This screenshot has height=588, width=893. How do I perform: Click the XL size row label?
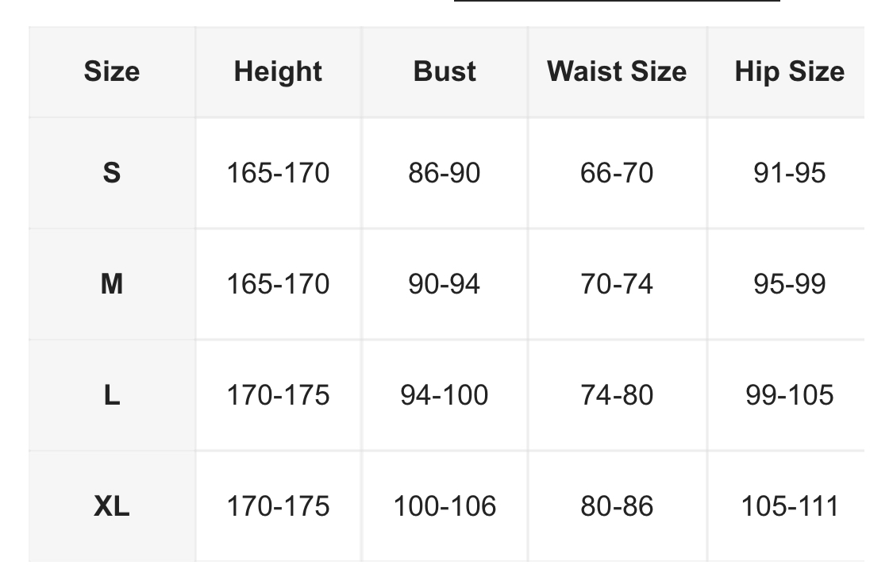coord(112,506)
